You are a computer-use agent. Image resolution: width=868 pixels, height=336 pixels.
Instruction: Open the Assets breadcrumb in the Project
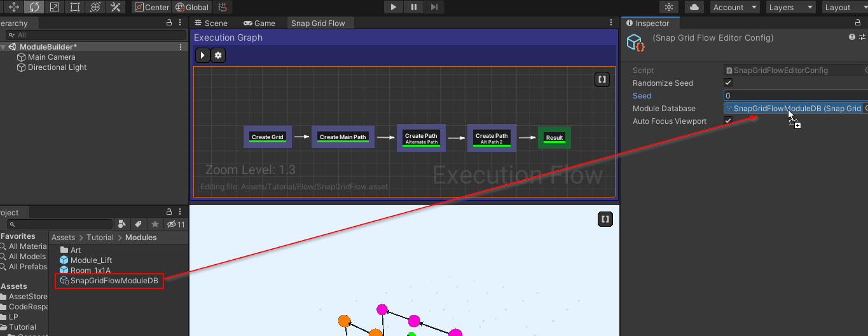click(x=64, y=238)
